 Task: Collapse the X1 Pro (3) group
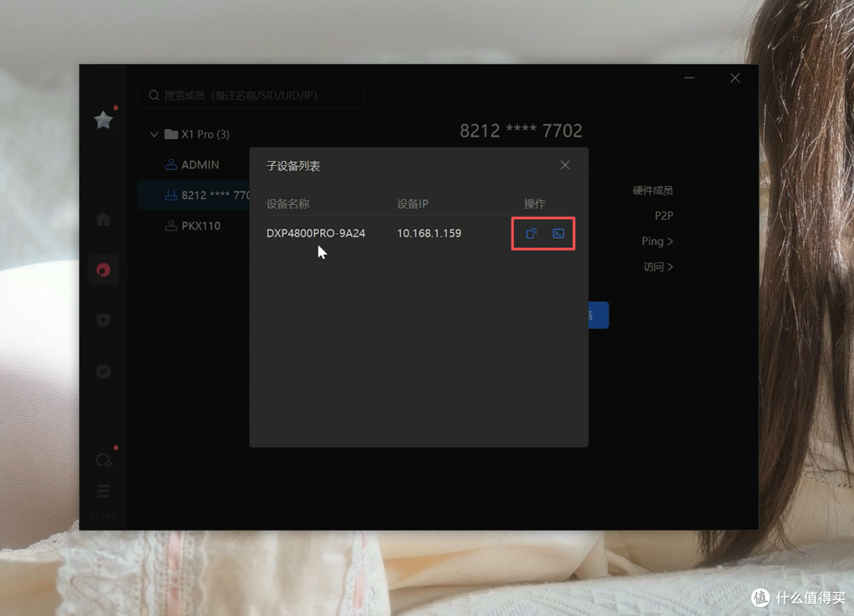[x=154, y=134]
